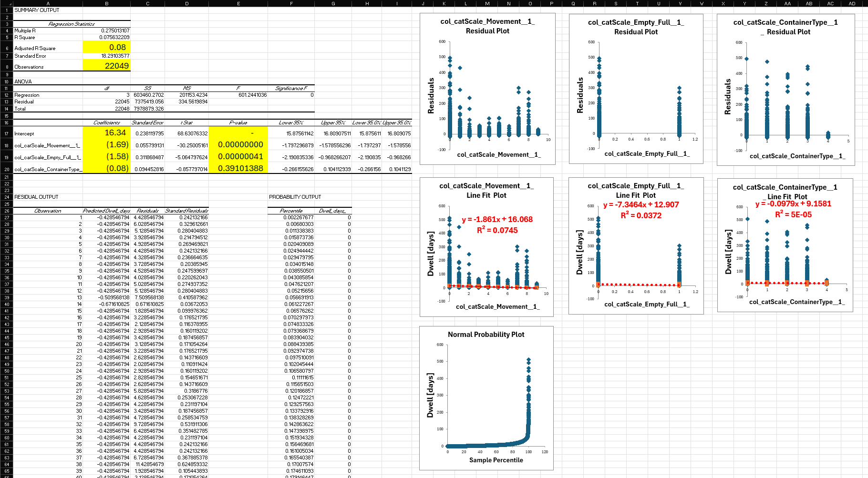This screenshot has width=868, height=478.
Task: Click residual 7.509568138 for observation 13
Action: pyautogui.click(x=148, y=297)
